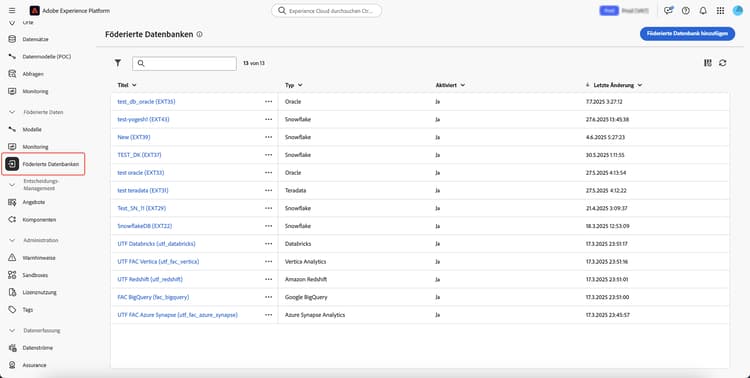The image size is (750, 378).
Task: Open more actions for SnowflakeDB (EXT22)
Action: [268, 226]
